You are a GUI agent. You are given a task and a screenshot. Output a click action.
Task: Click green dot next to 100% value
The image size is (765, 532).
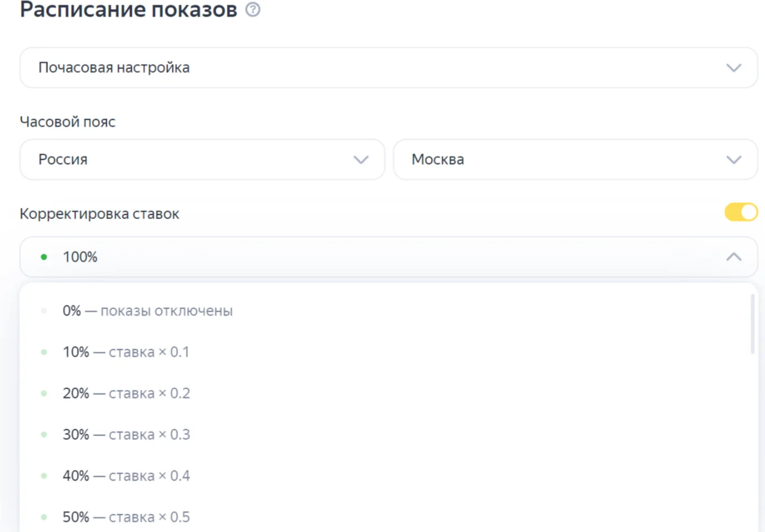(44, 257)
